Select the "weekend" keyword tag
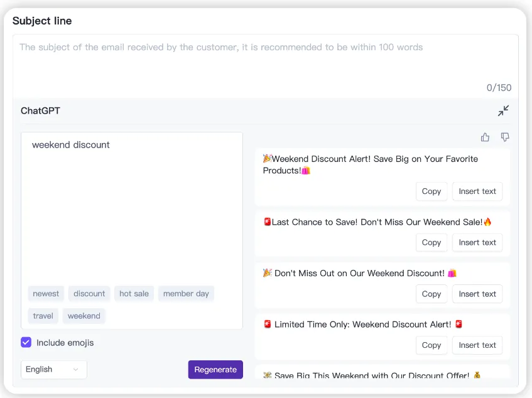 pyautogui.click(x=84, y=316)
